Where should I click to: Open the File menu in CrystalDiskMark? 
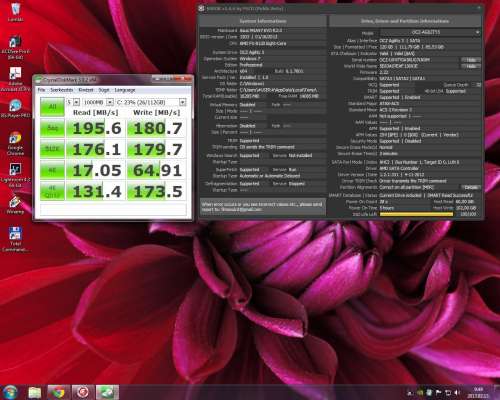tap(41, 90)
